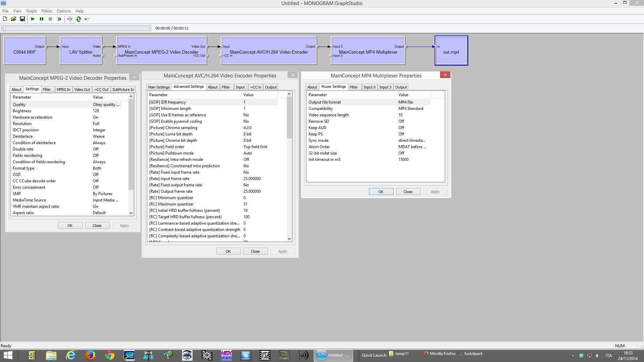Click the Save graph floppy icon
The width and height of the screenshot is (644, 362).
22,19
